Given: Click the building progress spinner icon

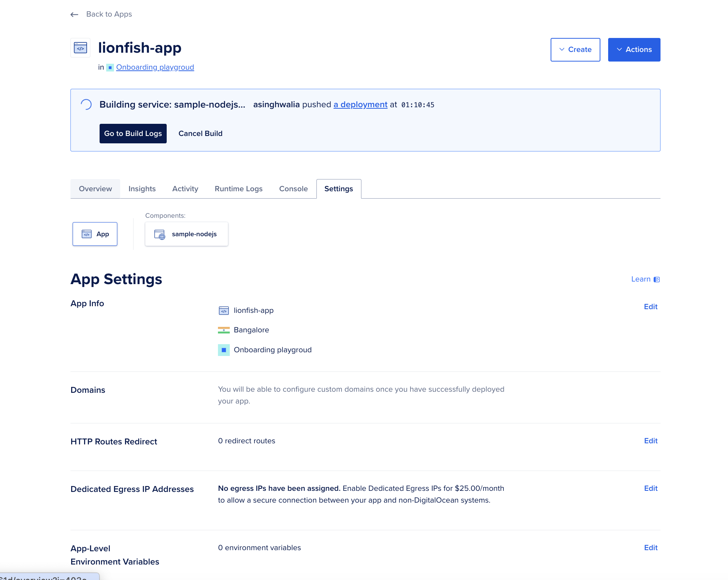Looking at the screenshot, I should pos(86,105).
